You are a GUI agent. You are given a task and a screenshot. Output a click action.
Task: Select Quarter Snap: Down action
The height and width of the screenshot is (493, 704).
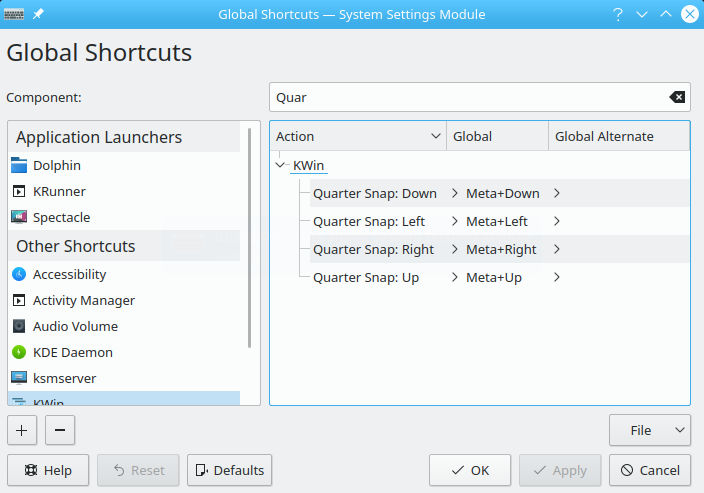point(375,194)
